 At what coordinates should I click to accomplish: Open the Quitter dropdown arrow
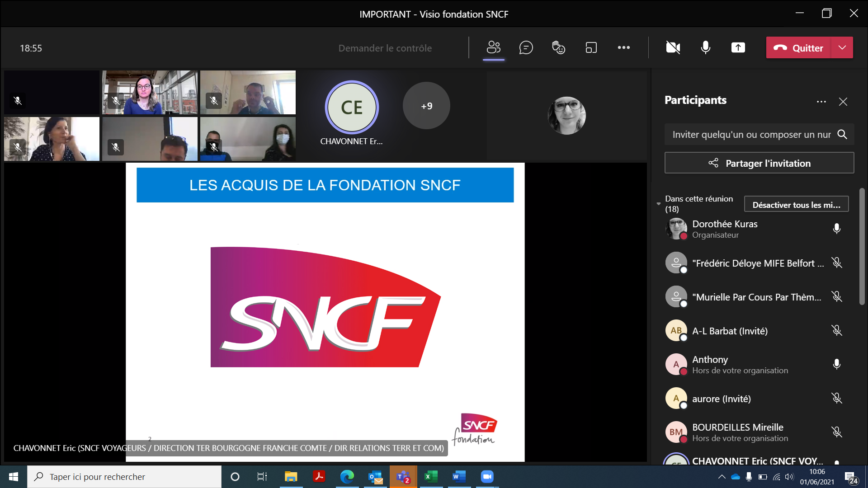(x=842, y=47)
